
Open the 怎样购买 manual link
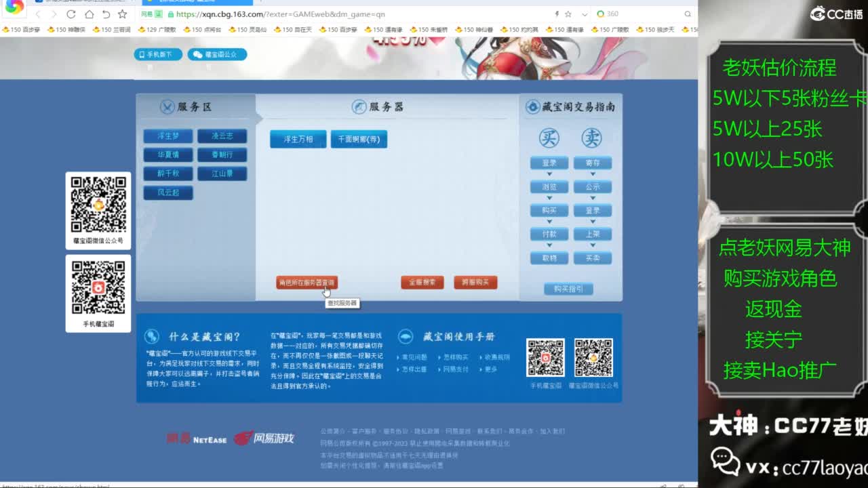[456, 357]
